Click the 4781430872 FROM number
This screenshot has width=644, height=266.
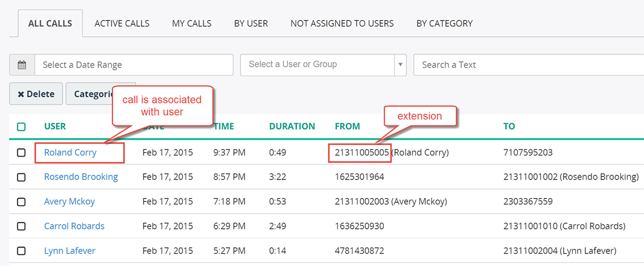[359, 250]
